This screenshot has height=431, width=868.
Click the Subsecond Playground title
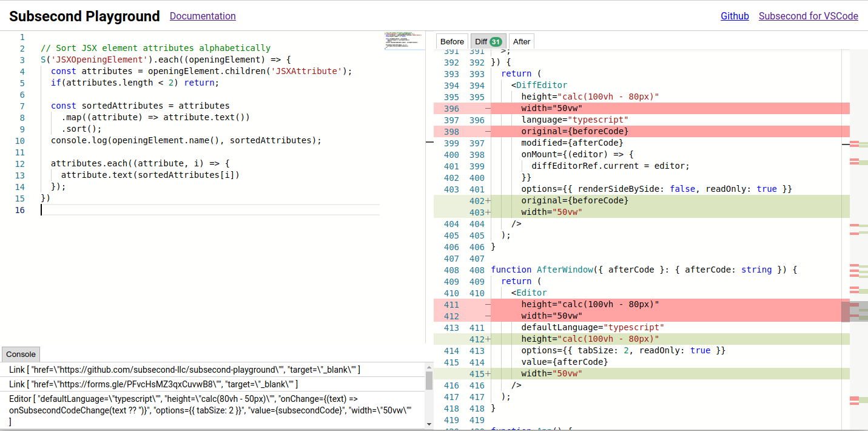click(84, 16)
